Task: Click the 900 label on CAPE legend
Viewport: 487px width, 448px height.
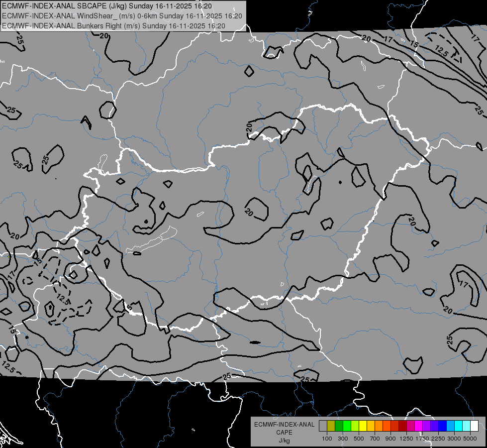Action: coord(390,439)
